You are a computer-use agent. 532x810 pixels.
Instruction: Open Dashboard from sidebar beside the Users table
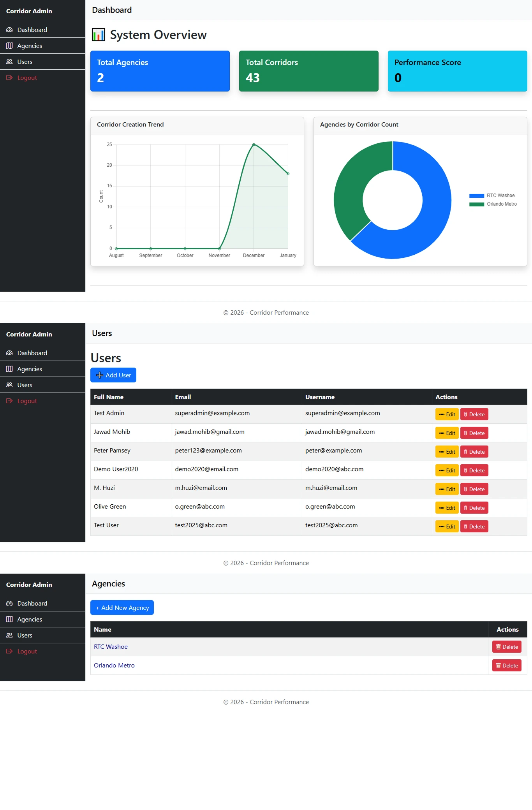[x=32, y=353]
